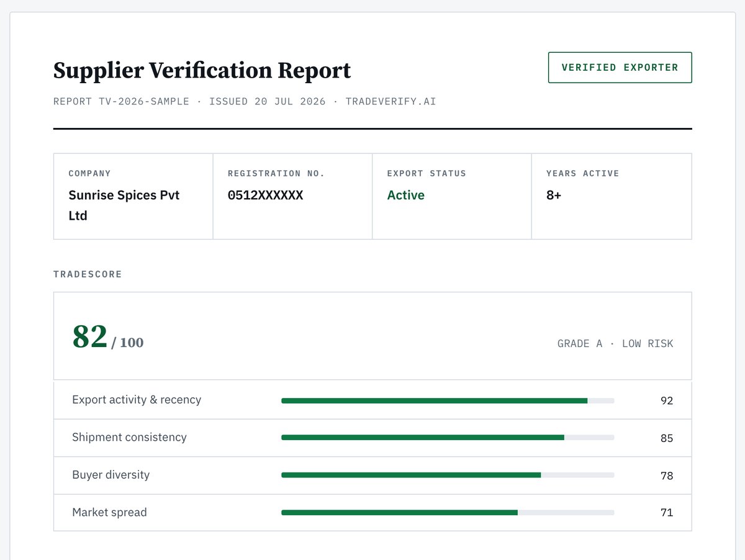
Task: Select the overall score 82
Action: coord(90,336)
